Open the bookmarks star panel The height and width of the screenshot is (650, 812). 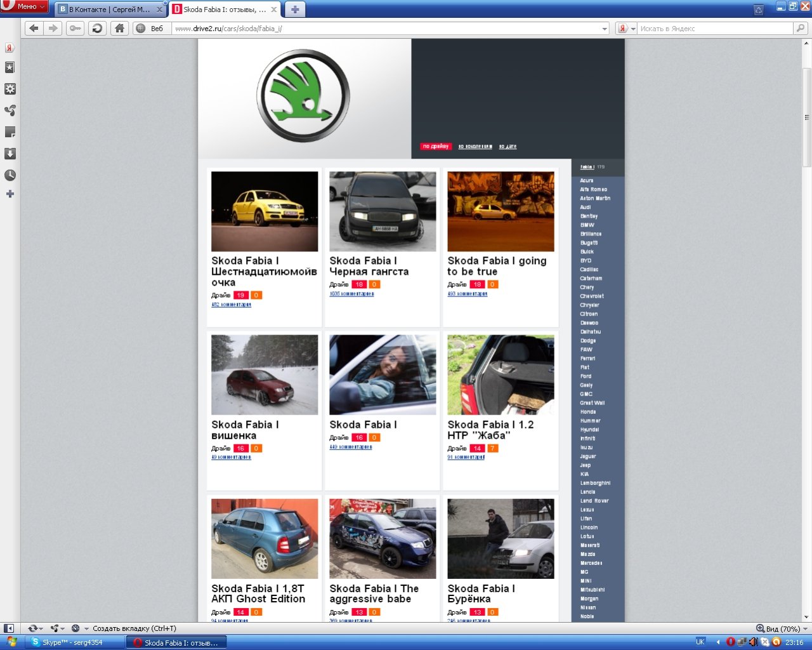tap(10, 68)
